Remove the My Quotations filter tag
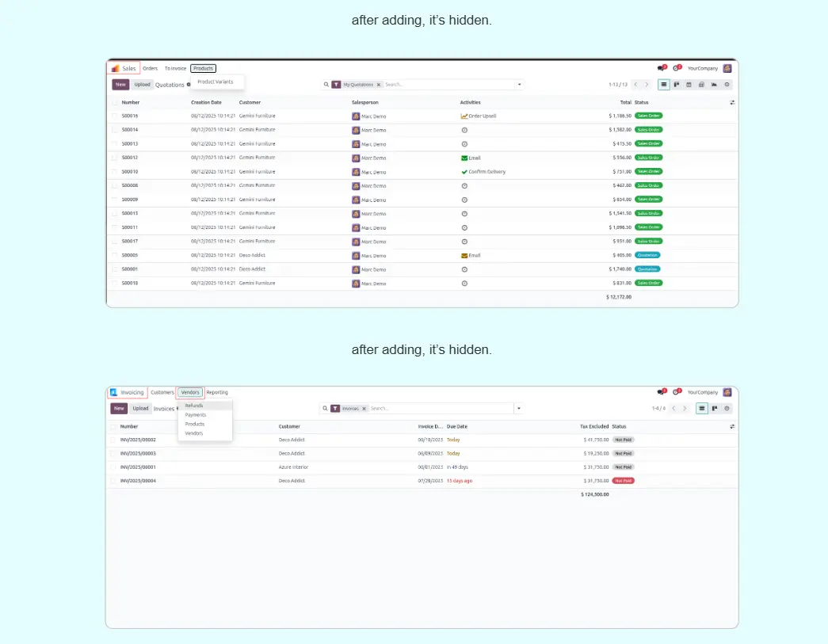The width and height of the screenshot is (828, 644). [378, 85]
